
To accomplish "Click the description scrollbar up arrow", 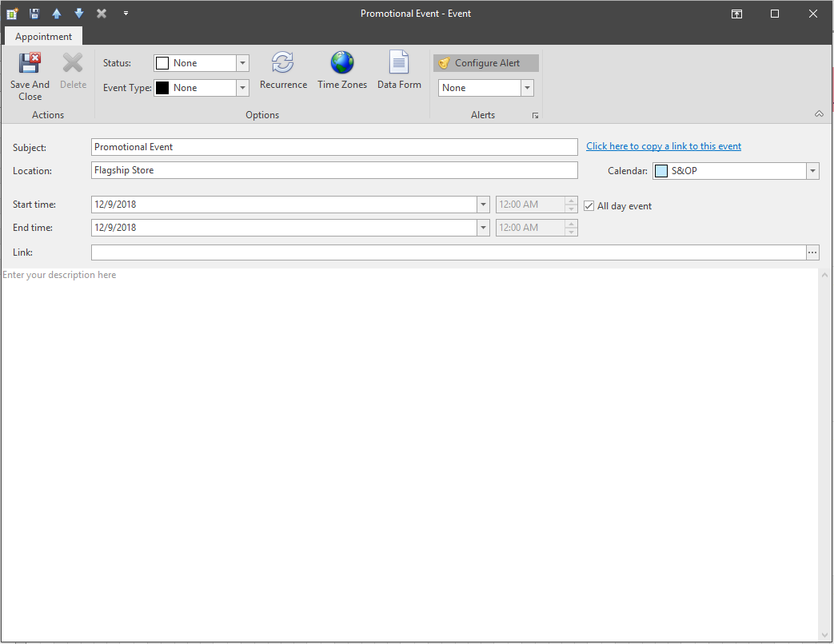I will click(824, 275).
